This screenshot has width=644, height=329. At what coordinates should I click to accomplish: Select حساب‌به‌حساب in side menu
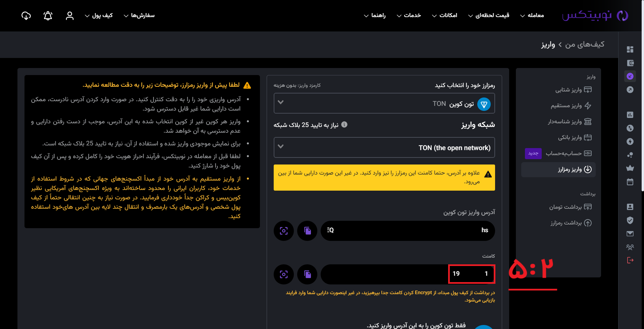pos(569,153)
